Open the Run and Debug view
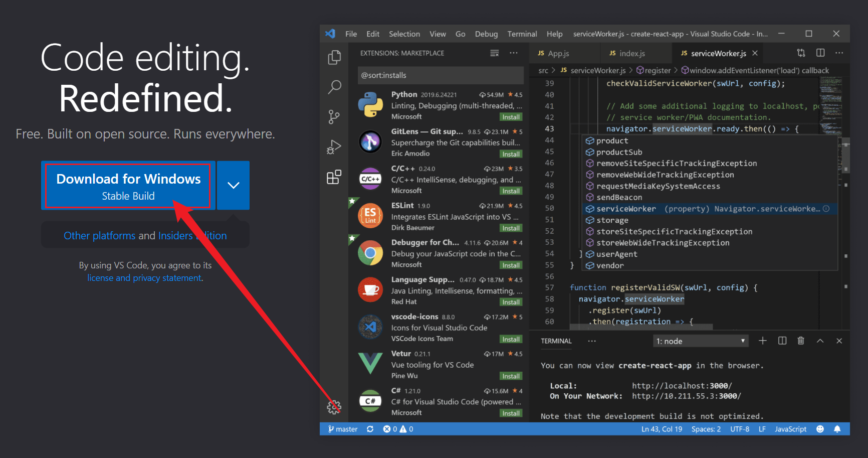 (x=334, y=146)
